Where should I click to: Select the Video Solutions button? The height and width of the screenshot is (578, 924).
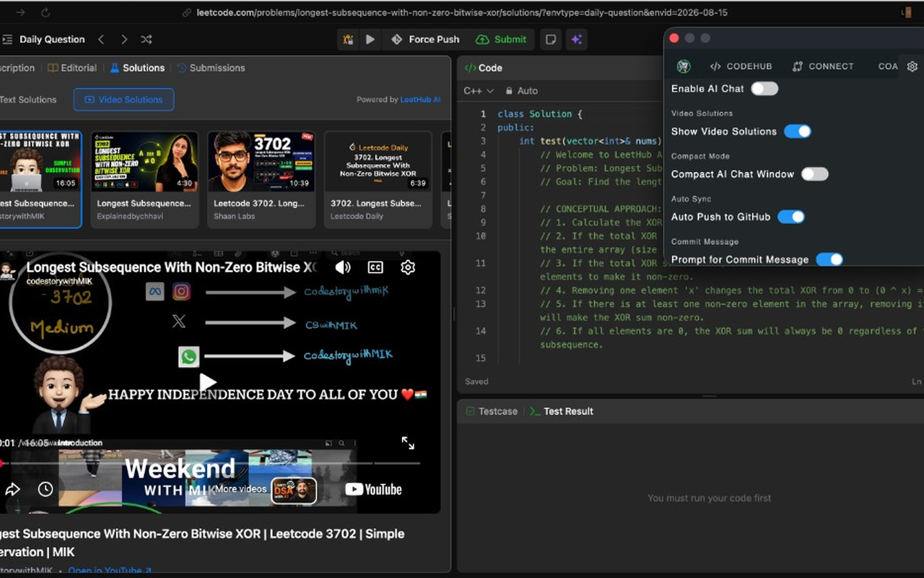pyautogui.click(x=123, y=100)
